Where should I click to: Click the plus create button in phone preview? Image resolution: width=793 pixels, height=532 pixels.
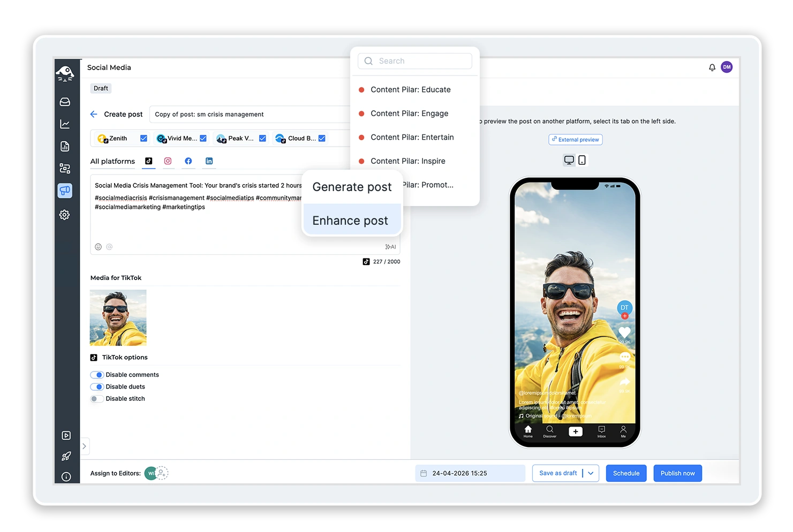[x=576, y=431]
